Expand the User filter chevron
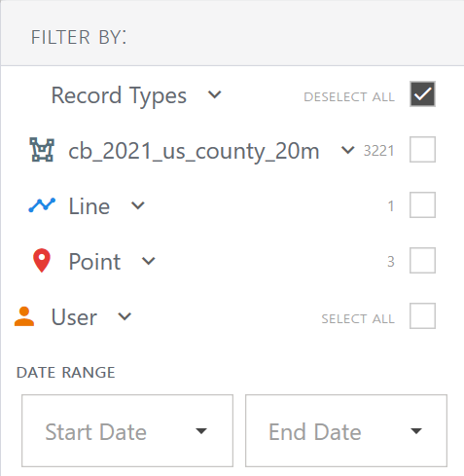 pyautogui.click(x=125, y=316)
